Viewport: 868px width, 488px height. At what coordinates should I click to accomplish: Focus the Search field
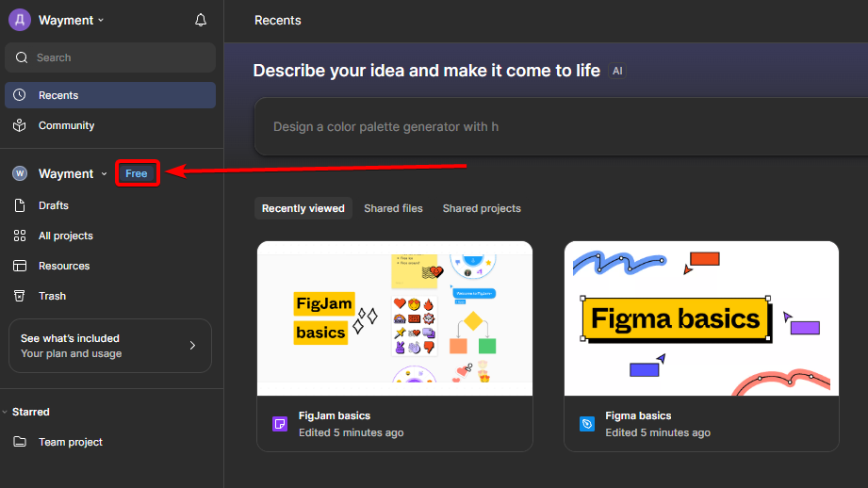point(110,57)
